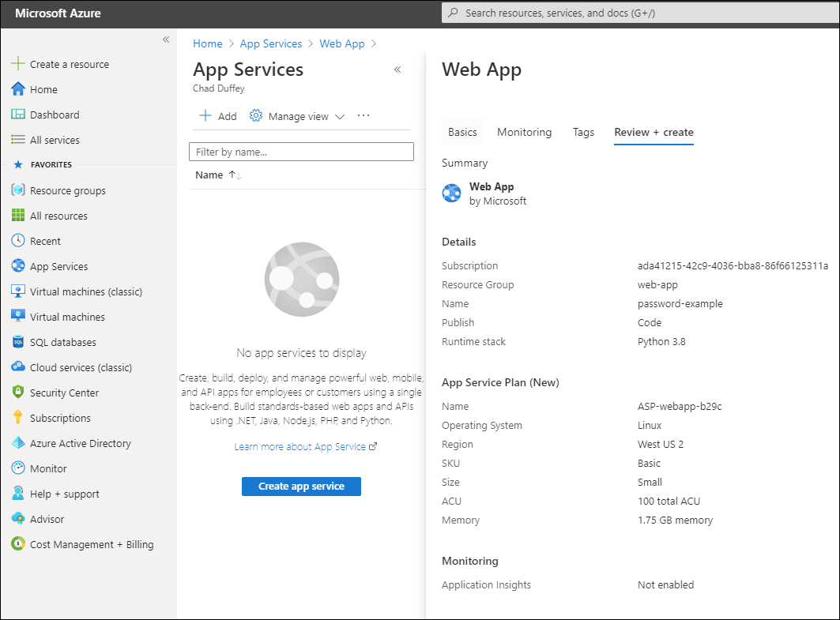
Task: Click the Add button label
Action: click(227, 116)
